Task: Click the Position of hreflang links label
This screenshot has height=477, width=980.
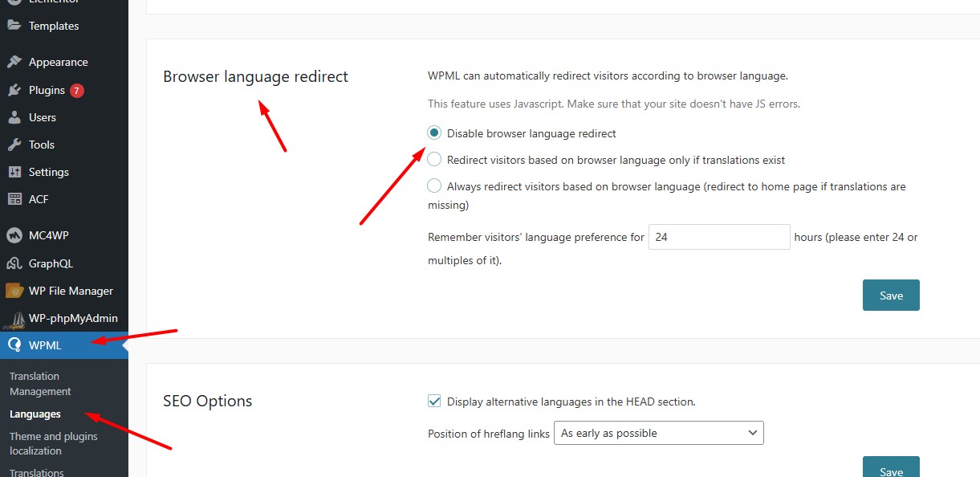Action: [489, 434]
